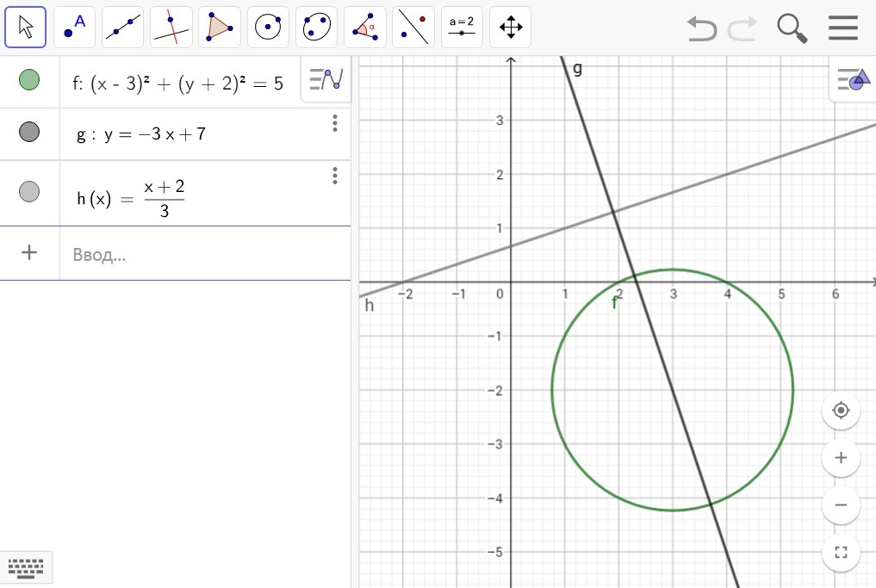The image size is (876, 588).
Task: Pick the Circle with Center tool
Action: click(x=268, y=27)
